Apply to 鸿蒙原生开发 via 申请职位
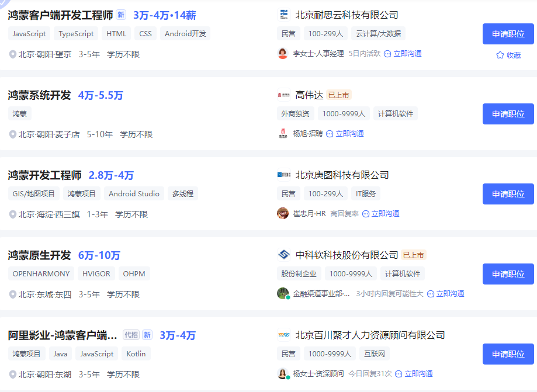537x392 pixels. (x=508, y=274)
